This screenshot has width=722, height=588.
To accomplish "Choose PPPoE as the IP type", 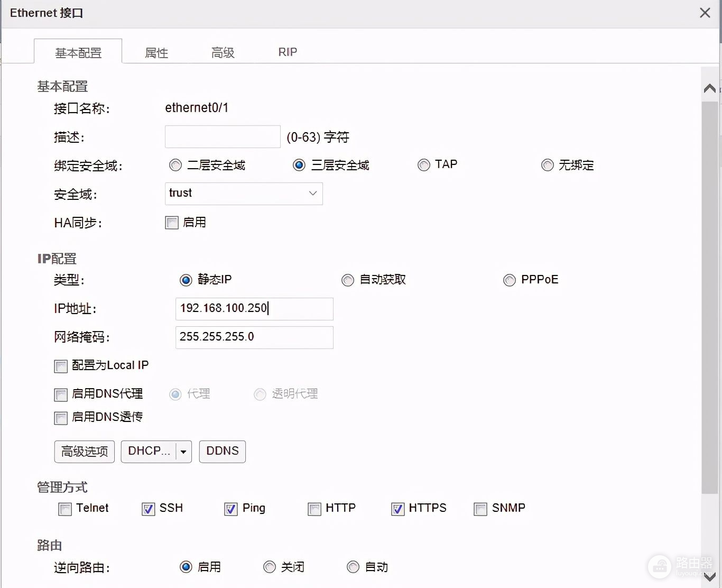I will (510, 280).
